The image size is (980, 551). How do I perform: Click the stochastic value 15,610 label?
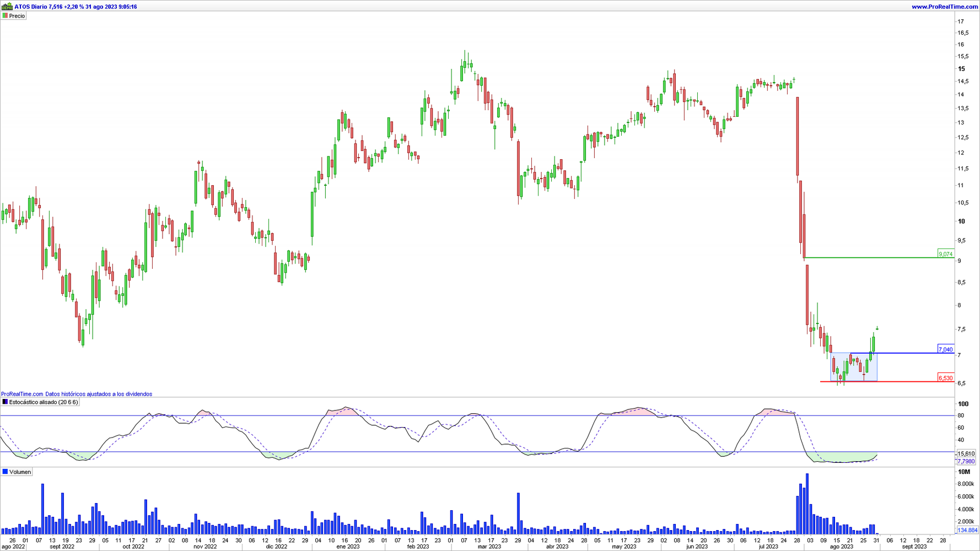point(966,453)
